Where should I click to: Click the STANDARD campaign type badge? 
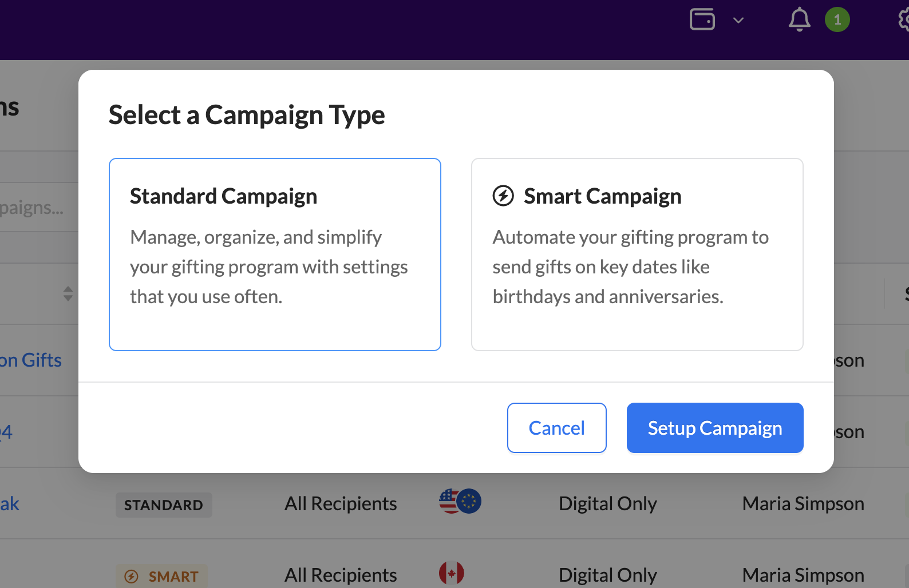[x=164, y=504]
